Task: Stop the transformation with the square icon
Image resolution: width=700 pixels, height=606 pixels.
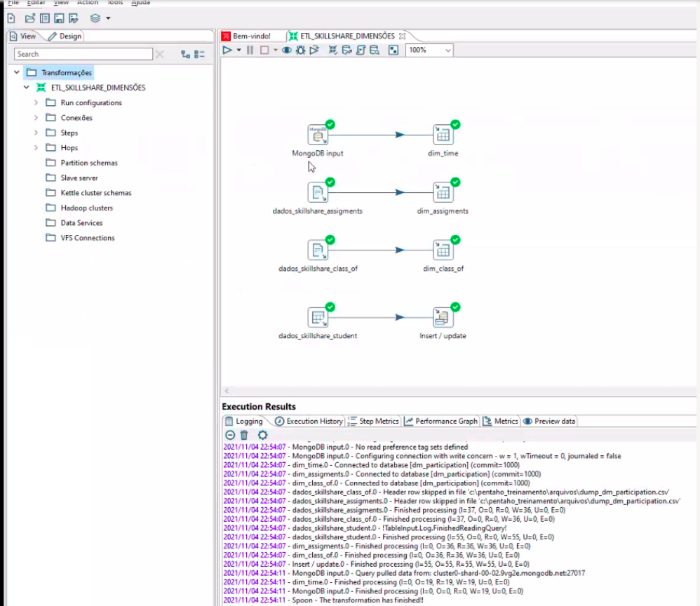Action: 264,50
